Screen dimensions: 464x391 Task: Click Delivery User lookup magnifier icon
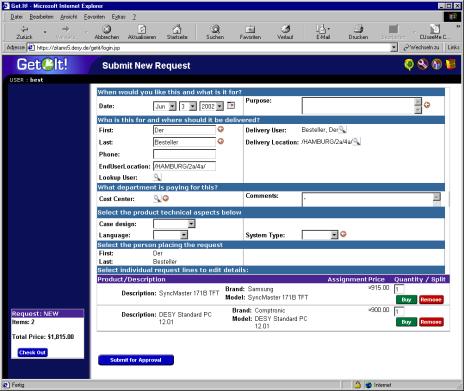[x=342, y=130]
